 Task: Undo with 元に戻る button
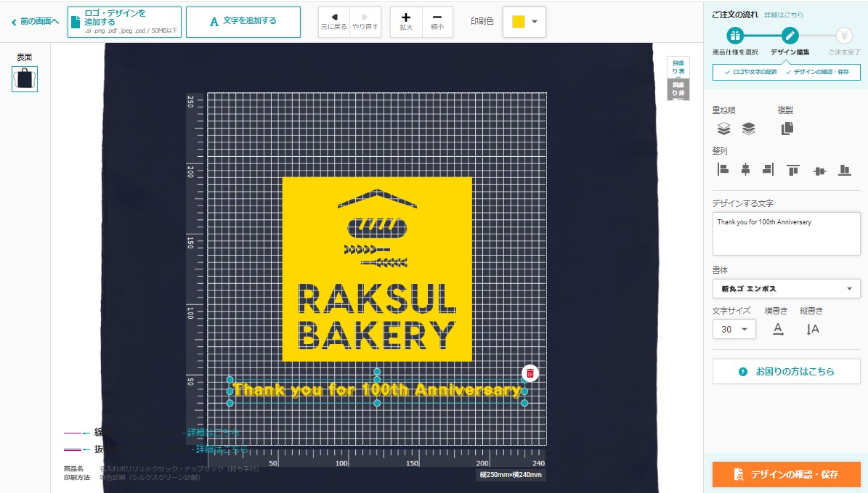coord(334,22)
